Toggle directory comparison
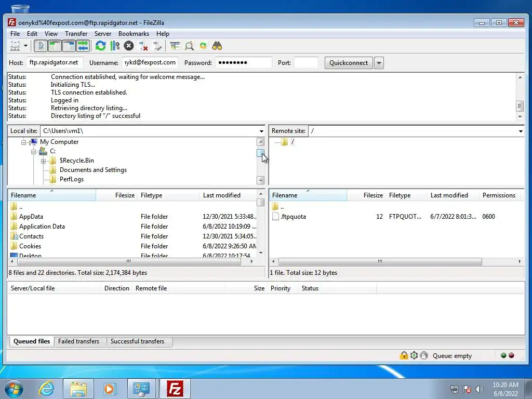This screenshot has width=532, height=399. [189, 46]
